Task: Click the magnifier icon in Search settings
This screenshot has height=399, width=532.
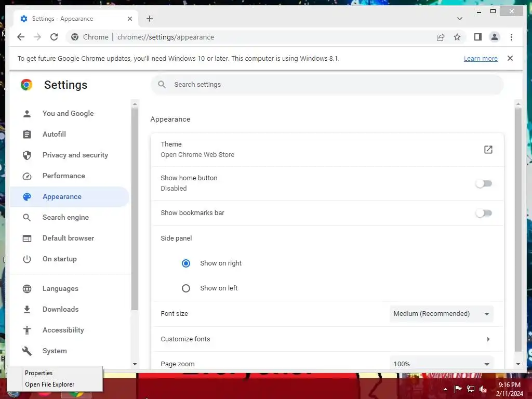Action: coord(162,85)
